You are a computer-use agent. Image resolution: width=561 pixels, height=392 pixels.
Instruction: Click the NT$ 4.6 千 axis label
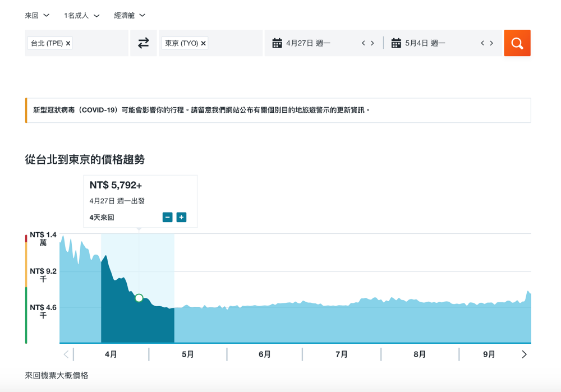click(43, 311)
